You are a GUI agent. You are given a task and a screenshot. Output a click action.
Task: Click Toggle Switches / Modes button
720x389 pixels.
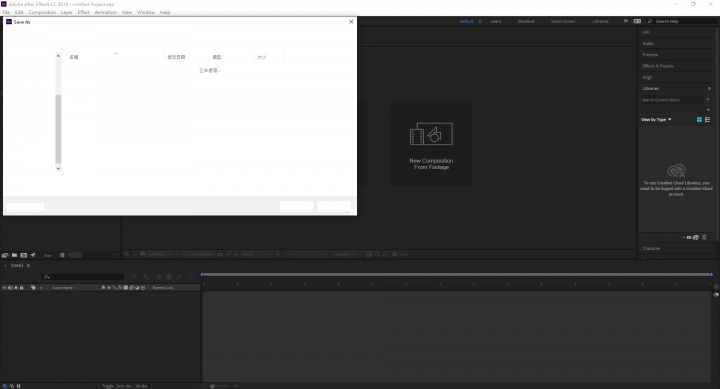125,386
